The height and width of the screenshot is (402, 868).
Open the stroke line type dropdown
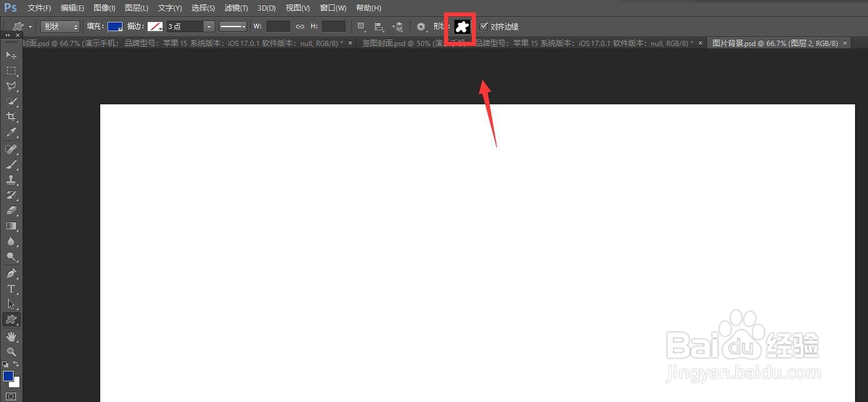click(x=233, y=27)
